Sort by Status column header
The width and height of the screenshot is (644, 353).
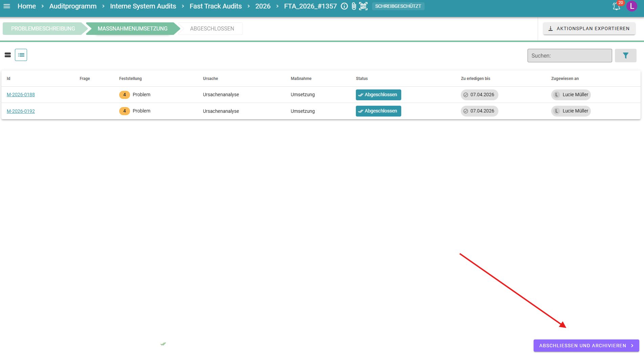click(x=362, y=79)
